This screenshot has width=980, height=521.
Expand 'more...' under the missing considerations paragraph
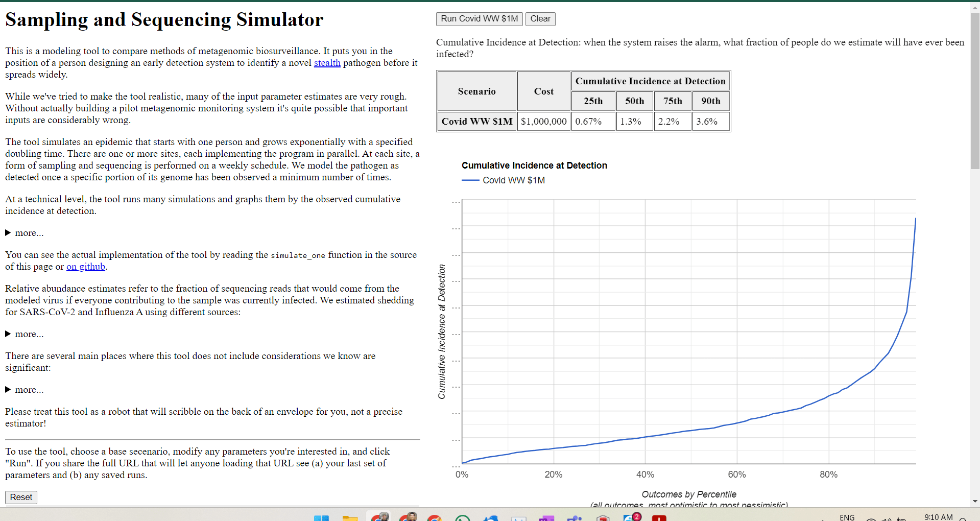(x=25, y=390)
